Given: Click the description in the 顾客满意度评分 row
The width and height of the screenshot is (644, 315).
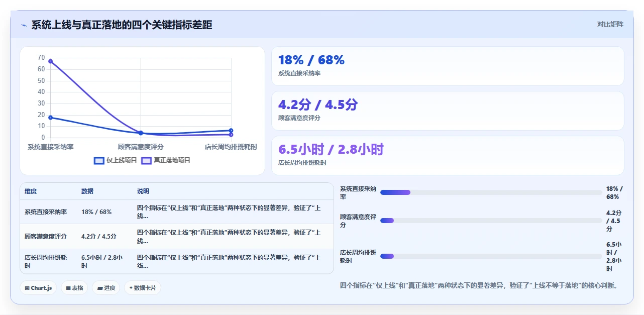Looking at the screenshot, I should click(x=229, y=237).
